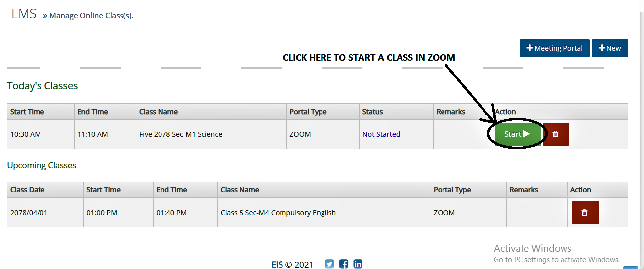This screenshot has width=644, height=269.
Task: Click the EIS footer link
Action: click(277, 265)
